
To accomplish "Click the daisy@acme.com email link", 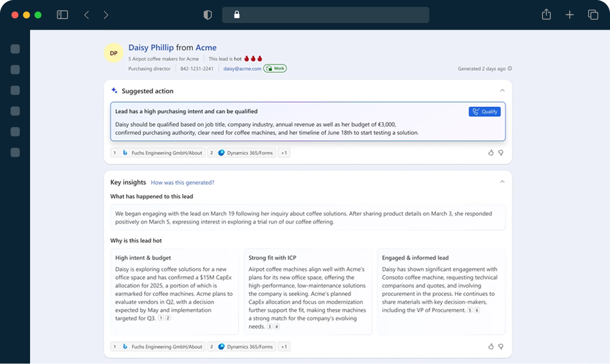I will tap(242, 69).
